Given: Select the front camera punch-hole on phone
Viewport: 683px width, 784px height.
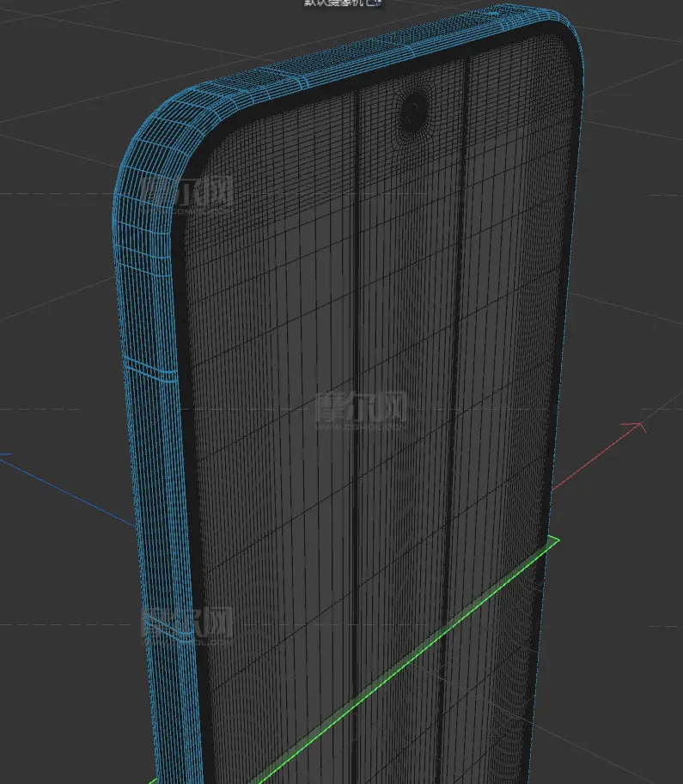Looking at the screenshot, I should point(415,109).
